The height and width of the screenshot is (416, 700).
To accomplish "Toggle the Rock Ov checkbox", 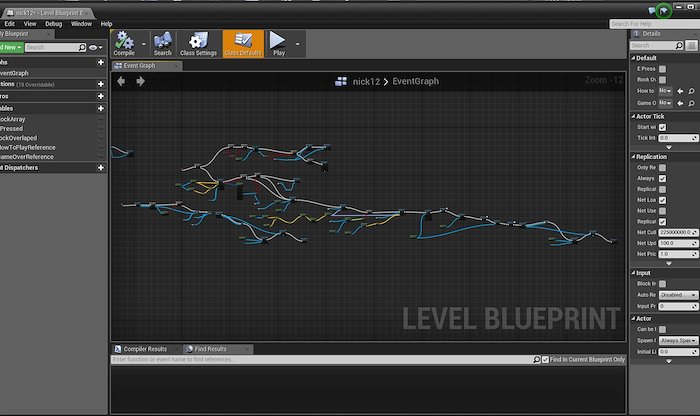I will coord(662,79).
